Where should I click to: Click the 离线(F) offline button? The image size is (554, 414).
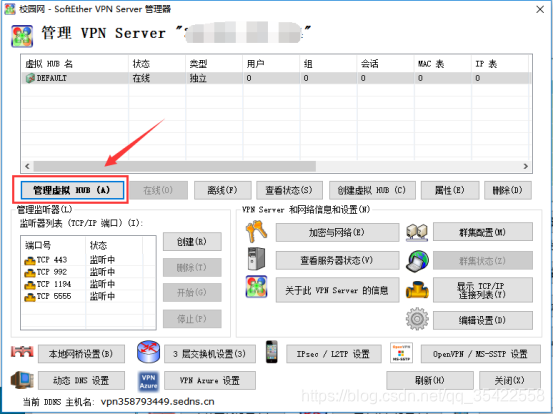coord(223,190)
